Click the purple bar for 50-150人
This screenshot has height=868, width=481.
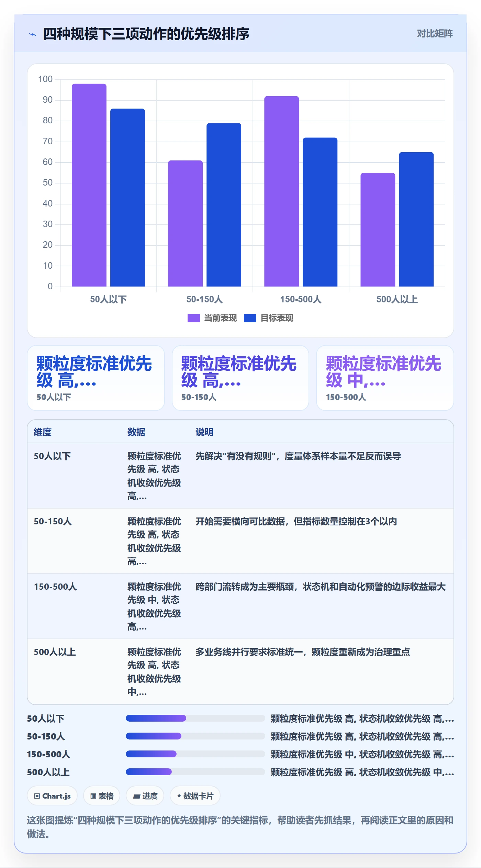pyautogui.click(x=185, y=223)
